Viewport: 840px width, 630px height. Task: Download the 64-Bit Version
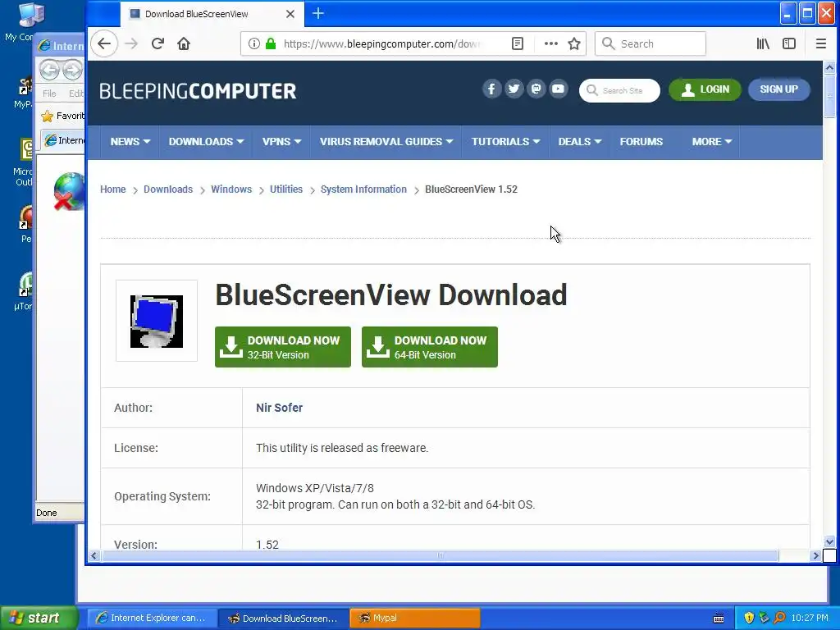click(x=430, y=347)
